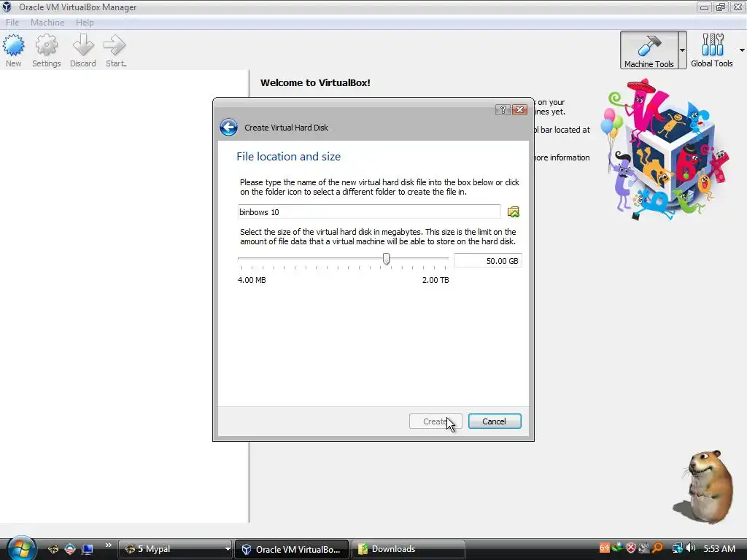The image size is (747, 560).
Task: Open the Help menu
Action: (x=85, y=23)
